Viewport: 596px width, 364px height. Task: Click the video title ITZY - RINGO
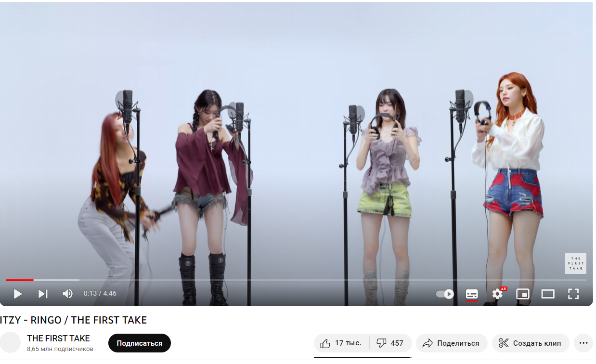tap(73, 320)
